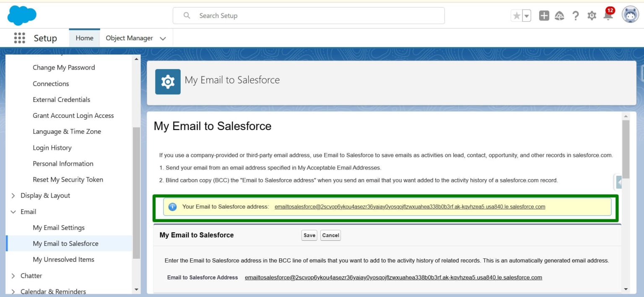Select Login History in sidebar

click(52, 148)
